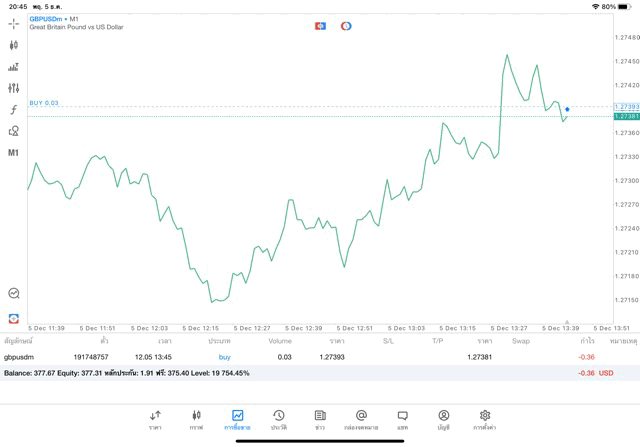This screenshot has height=447, width=640.
Task: Activate the crosshair cursor tool
Action: click(14, 23)
